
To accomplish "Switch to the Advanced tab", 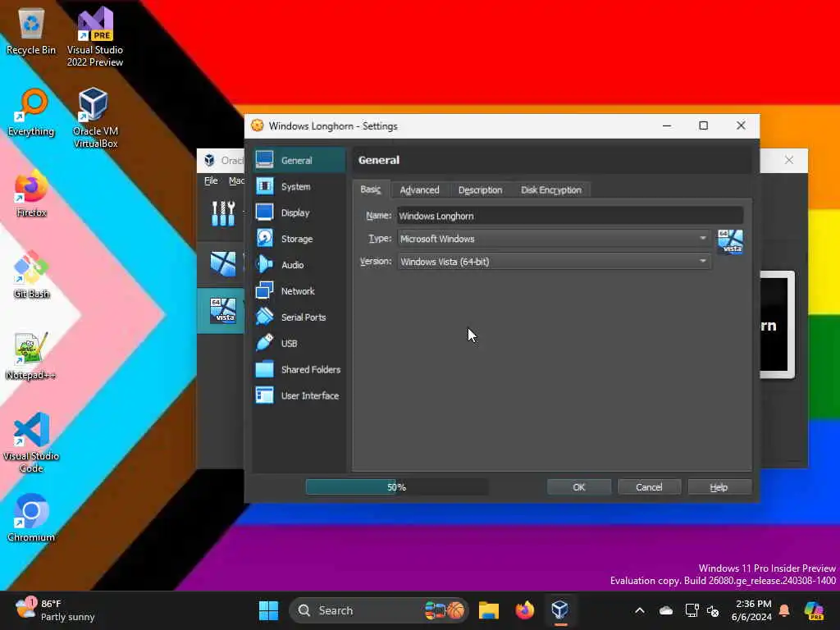I will pos(419,190).
